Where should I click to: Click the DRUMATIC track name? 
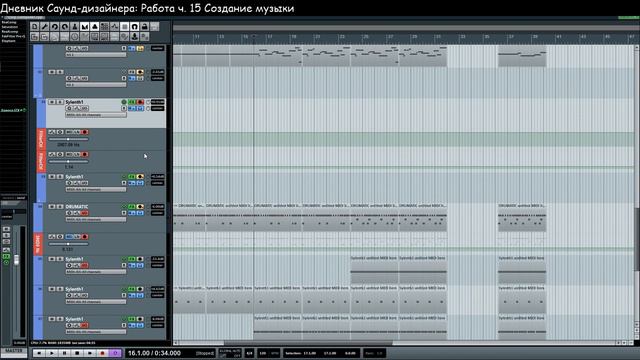pos(77,207)
